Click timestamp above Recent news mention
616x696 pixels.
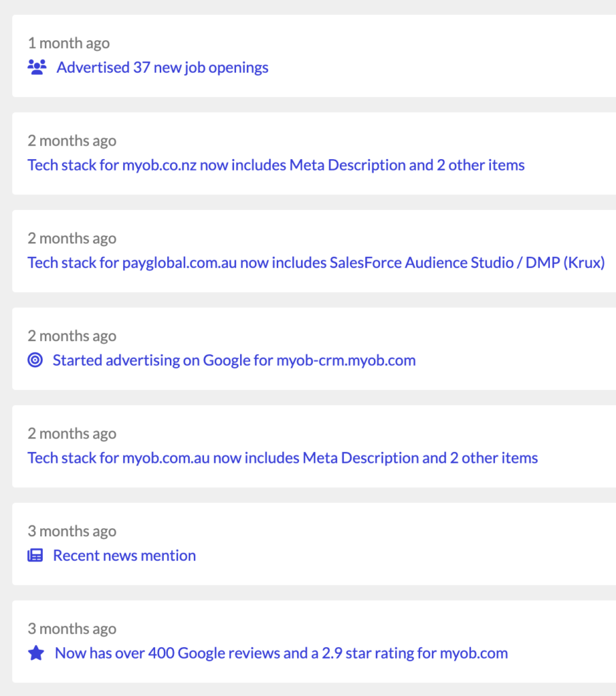click(x=72, y=531)
